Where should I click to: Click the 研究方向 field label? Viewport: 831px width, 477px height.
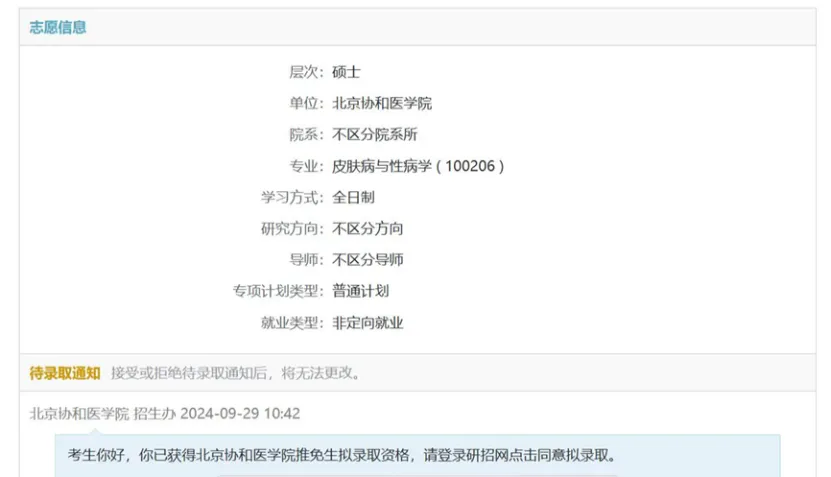coord(292,229)
